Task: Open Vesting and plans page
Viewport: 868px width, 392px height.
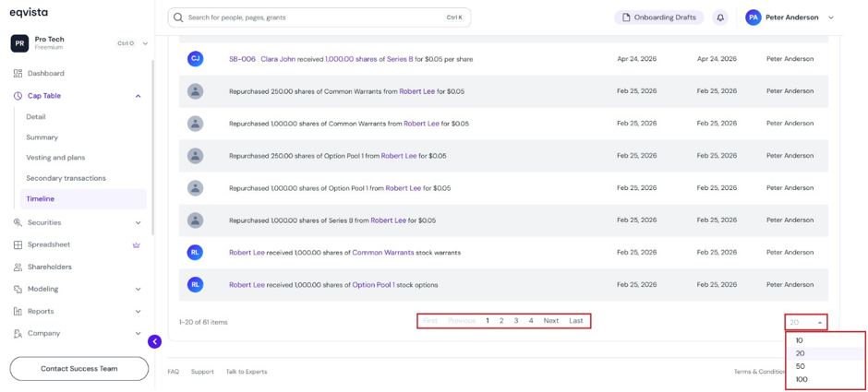Action: (56, 158)
